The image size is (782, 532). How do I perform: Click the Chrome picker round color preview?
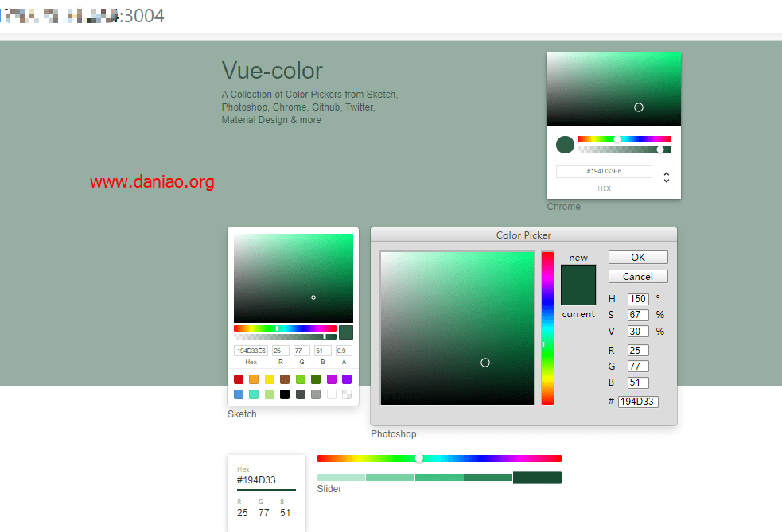click(x=565, y=145)
